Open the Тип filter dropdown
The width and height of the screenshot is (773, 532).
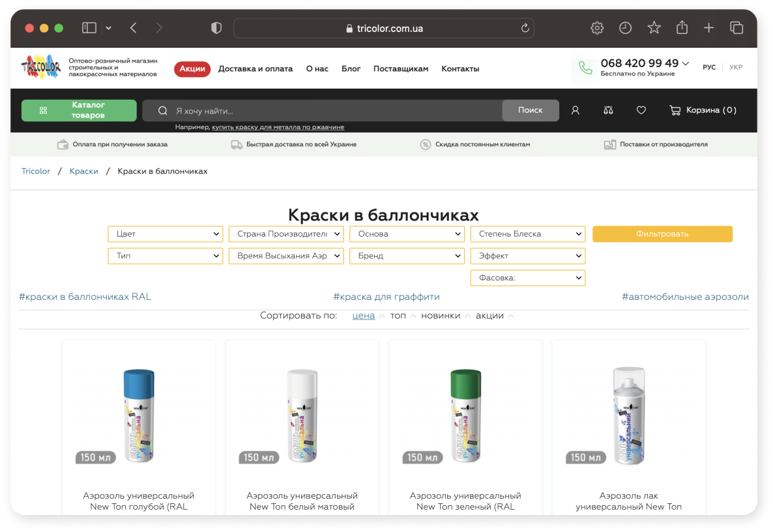[165, 256]
